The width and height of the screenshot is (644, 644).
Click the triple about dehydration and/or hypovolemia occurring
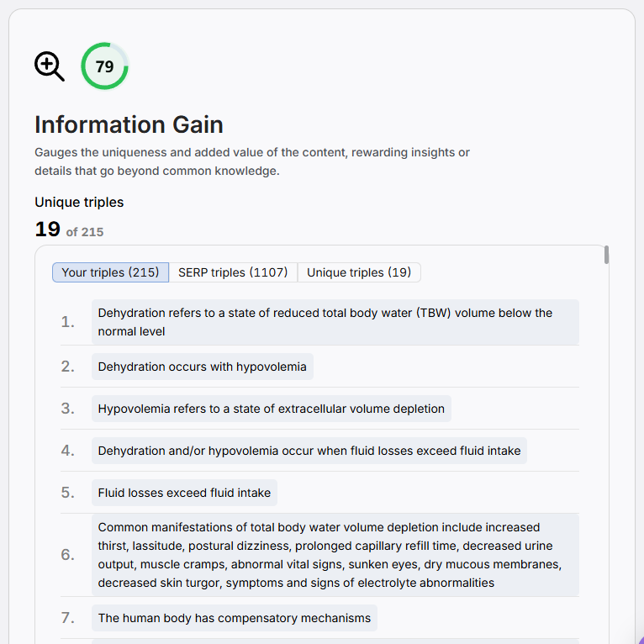[x=309, y=451]
